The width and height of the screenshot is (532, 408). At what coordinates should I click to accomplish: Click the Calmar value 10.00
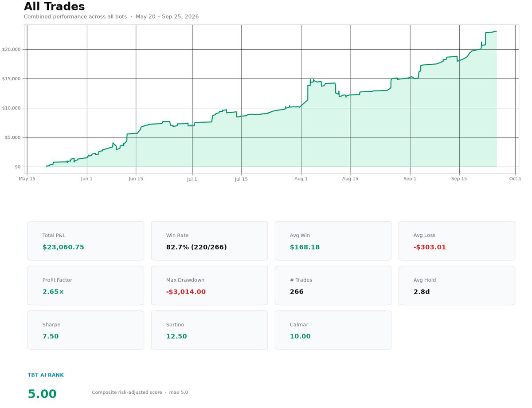point(300,336)
